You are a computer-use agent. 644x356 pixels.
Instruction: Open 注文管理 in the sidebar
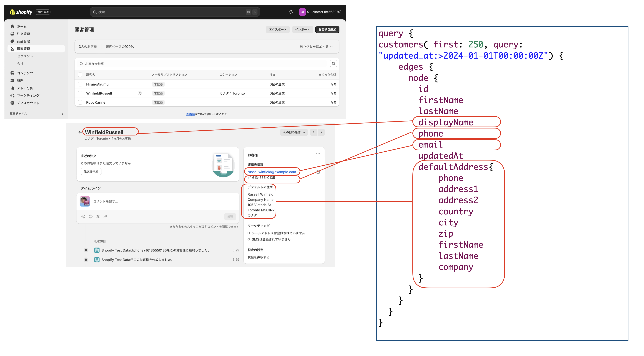(x=23, y=34)
